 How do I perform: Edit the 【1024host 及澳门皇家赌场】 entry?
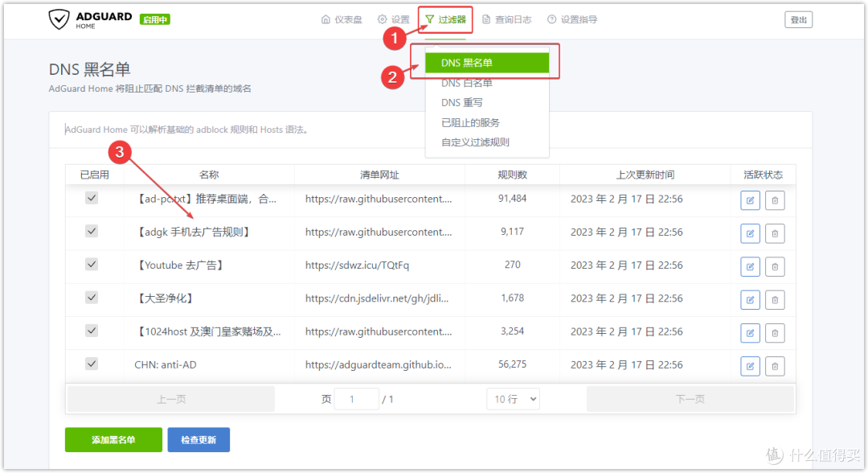[749, 332]
